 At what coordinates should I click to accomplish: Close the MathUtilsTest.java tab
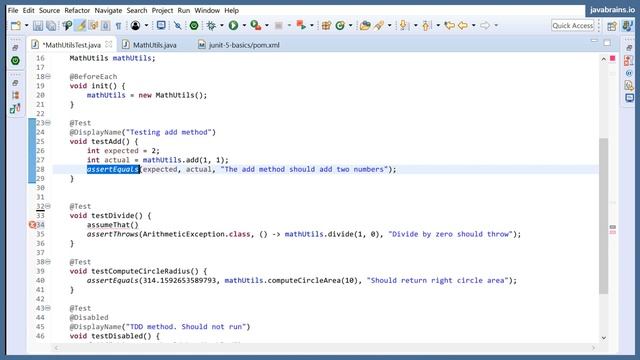tap(109, 44)
